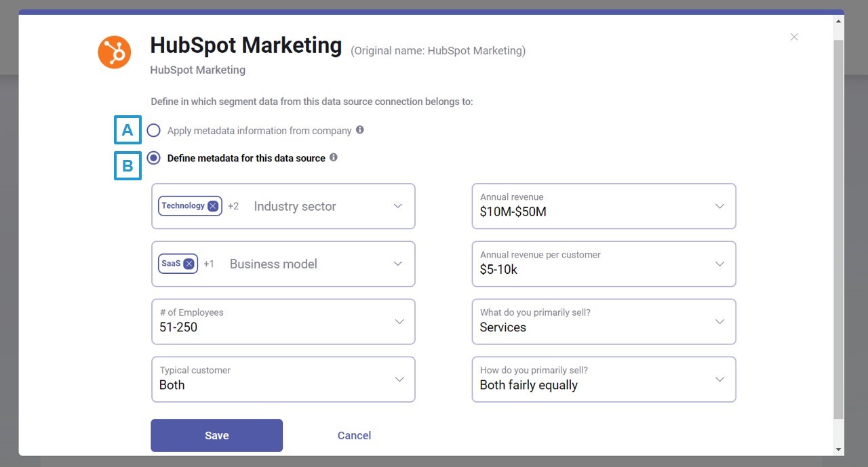Save the metadata settings
The image size is (868, 467).
click(216, 435)
